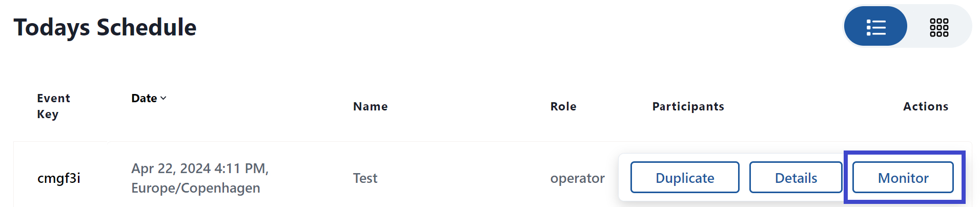Switch to list view layout
The width and height of the screenshot is (980, 207).
click(x=875, y=26)
